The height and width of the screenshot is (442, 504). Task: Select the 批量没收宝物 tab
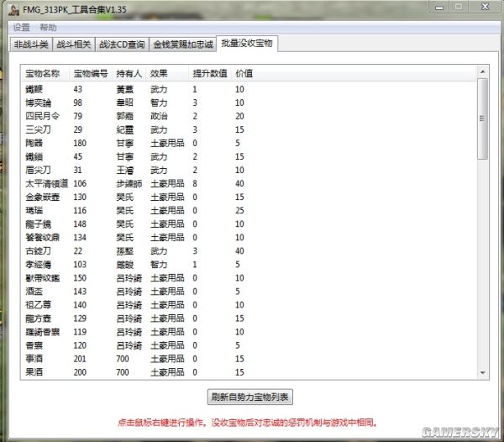247,43
